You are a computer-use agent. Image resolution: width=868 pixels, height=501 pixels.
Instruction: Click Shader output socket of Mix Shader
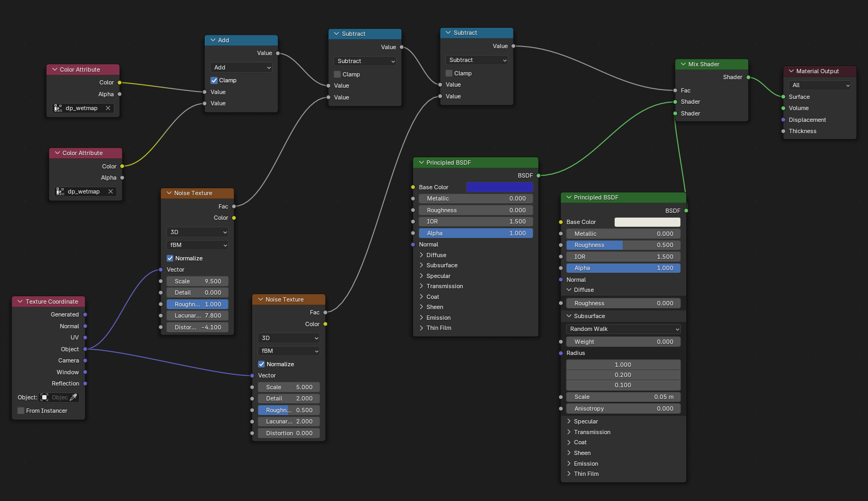pos(748,77)
